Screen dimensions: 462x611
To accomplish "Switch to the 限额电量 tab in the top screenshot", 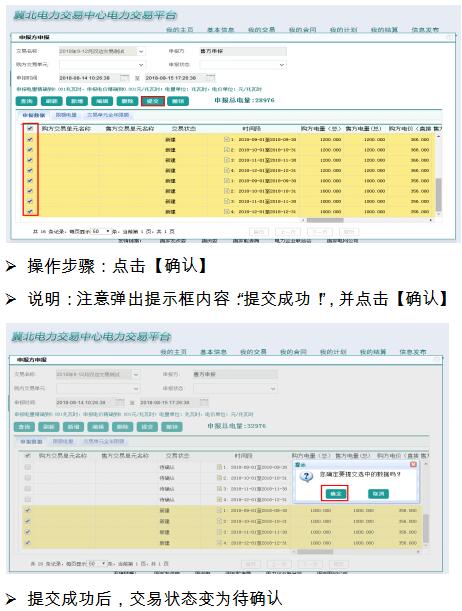I will click(66, 115).
